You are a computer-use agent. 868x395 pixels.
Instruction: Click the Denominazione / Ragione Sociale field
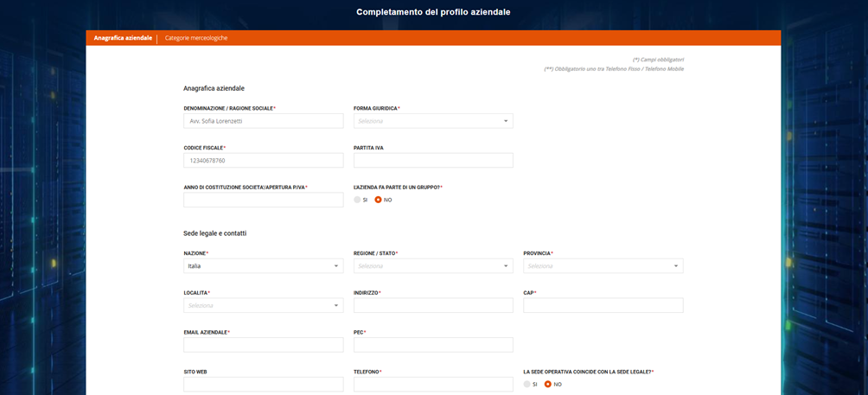[264, 121]
